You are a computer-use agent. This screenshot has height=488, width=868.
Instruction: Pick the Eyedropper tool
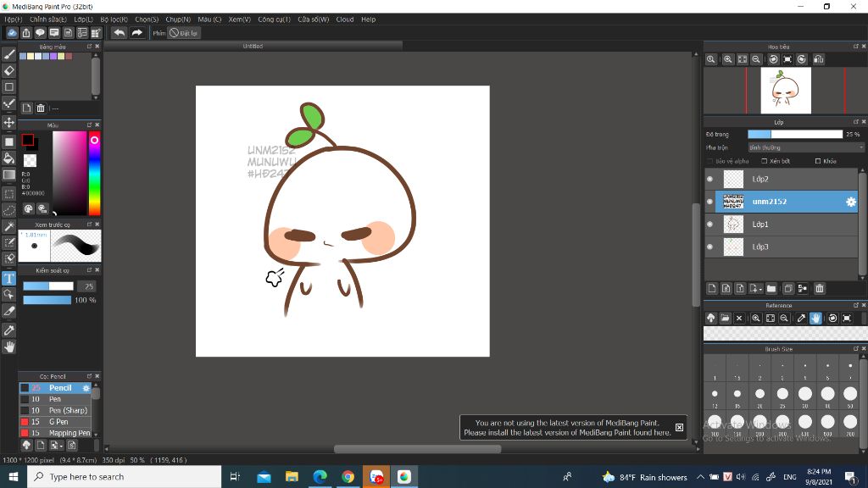pos(9,330)
